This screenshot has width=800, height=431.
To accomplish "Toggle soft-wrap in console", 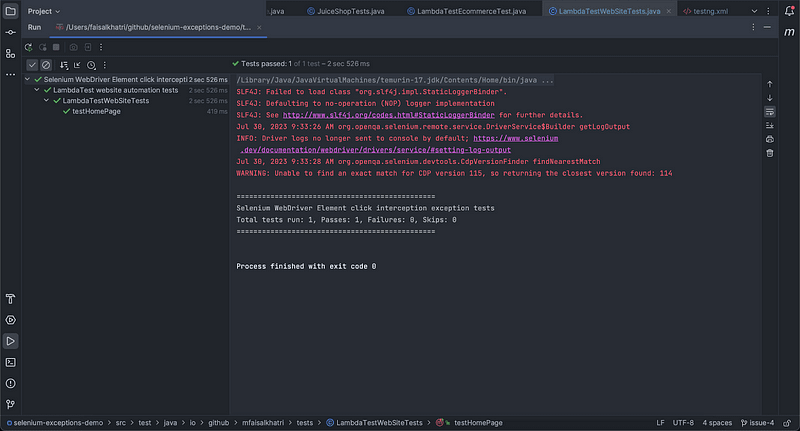I will coord(770,112).
